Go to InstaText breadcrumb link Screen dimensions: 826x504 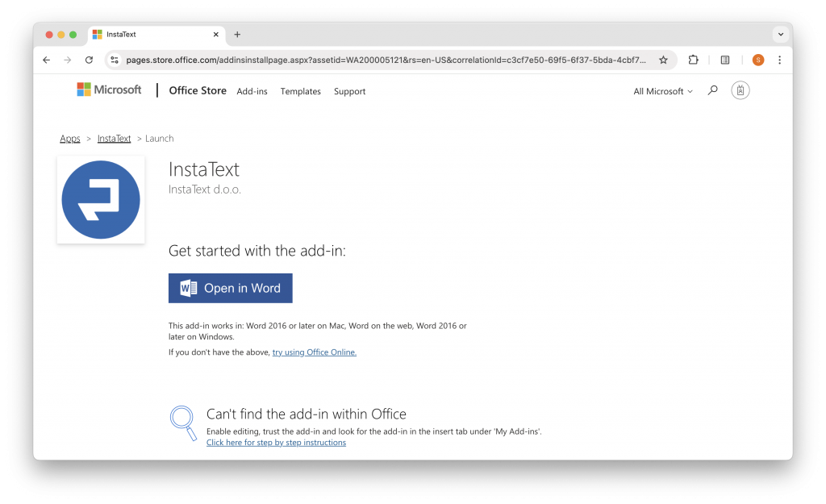click(x=114, y=139)
